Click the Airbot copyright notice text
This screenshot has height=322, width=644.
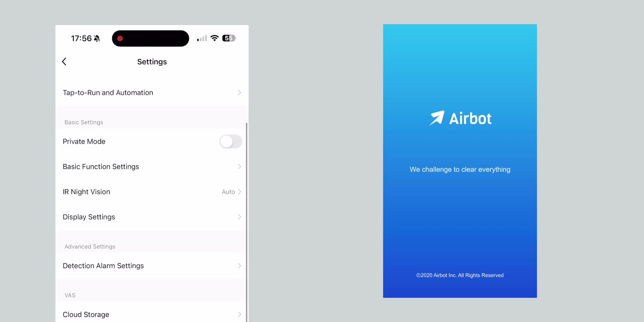460,275
